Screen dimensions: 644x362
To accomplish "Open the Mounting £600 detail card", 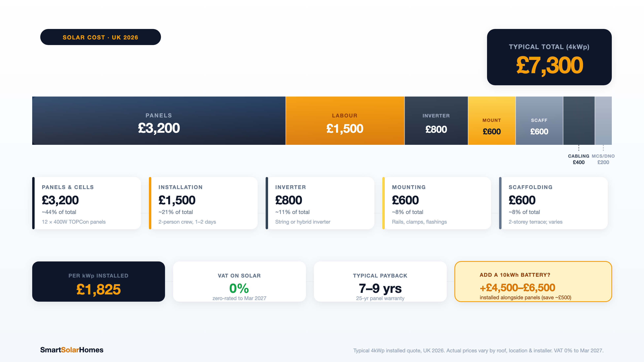I will (437, 203).
